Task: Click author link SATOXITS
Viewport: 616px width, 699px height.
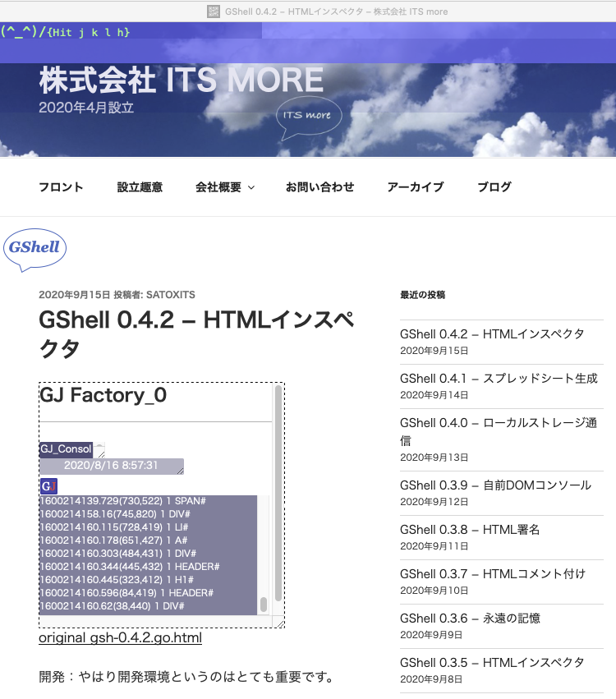Action: click(x=171, y=295)
